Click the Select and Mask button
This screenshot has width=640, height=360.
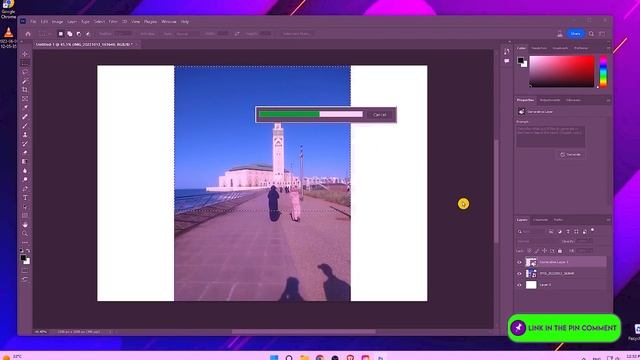coord(296,34)
